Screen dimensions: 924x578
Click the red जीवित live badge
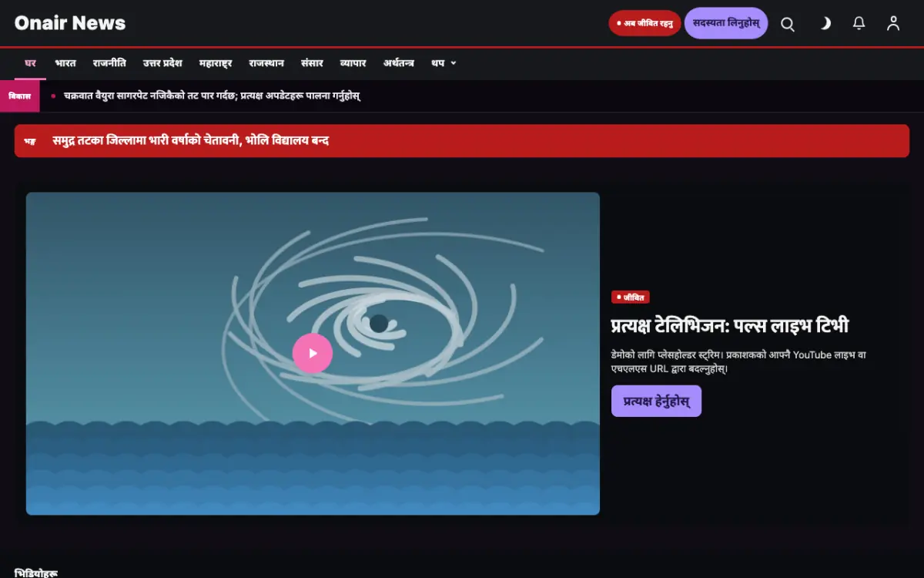(x=631, y=297)
